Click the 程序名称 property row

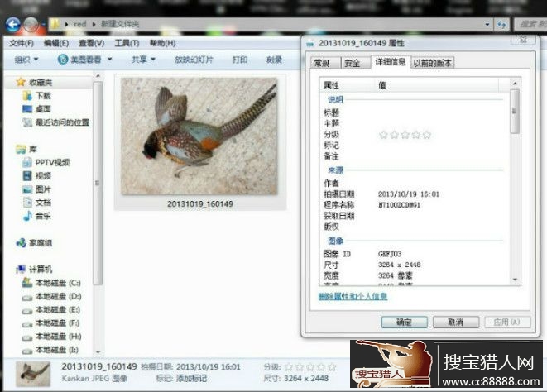pyautogui.click(x=414, y=205)
